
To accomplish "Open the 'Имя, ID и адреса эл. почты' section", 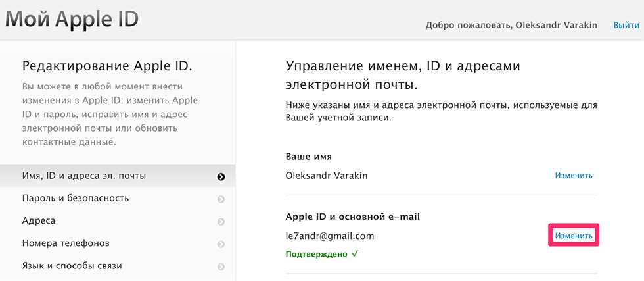I will [x=84, y=176].
